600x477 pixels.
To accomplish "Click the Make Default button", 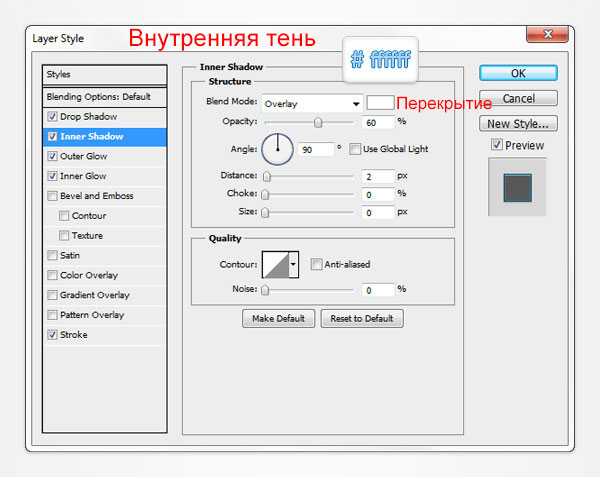I will pos(279,318).
